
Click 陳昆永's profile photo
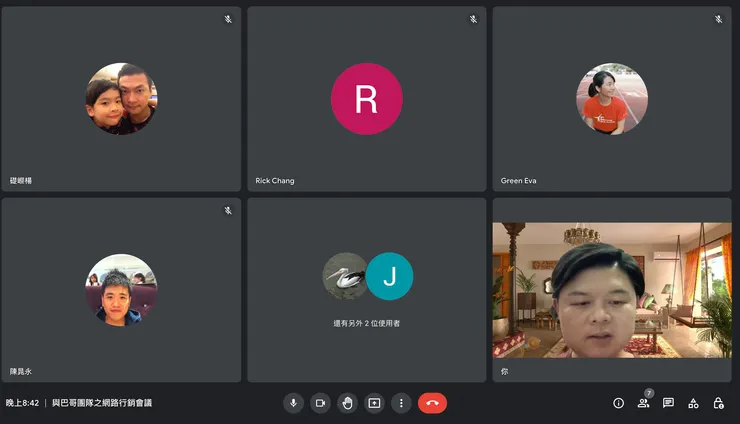121,290
